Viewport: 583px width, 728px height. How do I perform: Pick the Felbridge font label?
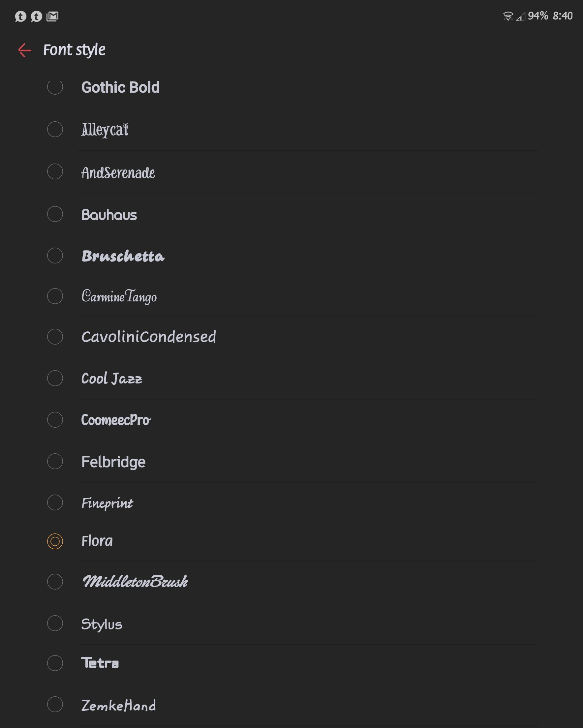[x=113, y=462]
